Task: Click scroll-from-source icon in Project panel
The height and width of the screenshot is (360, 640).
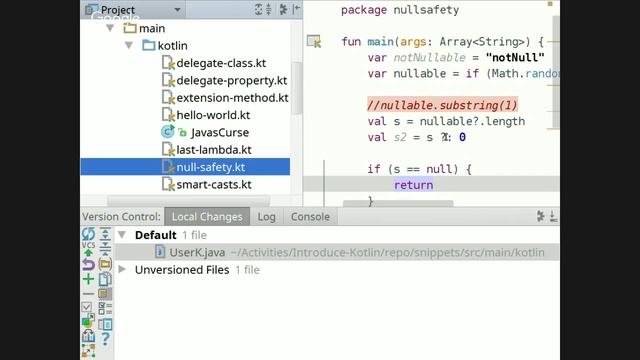Action: point(258,9)
